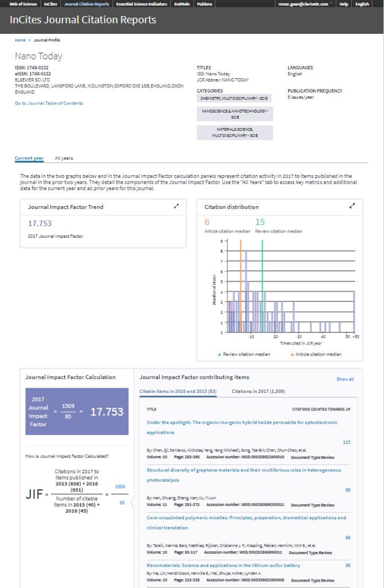
Task: Expand the Citation distribution chart
Action: point(352,207)
